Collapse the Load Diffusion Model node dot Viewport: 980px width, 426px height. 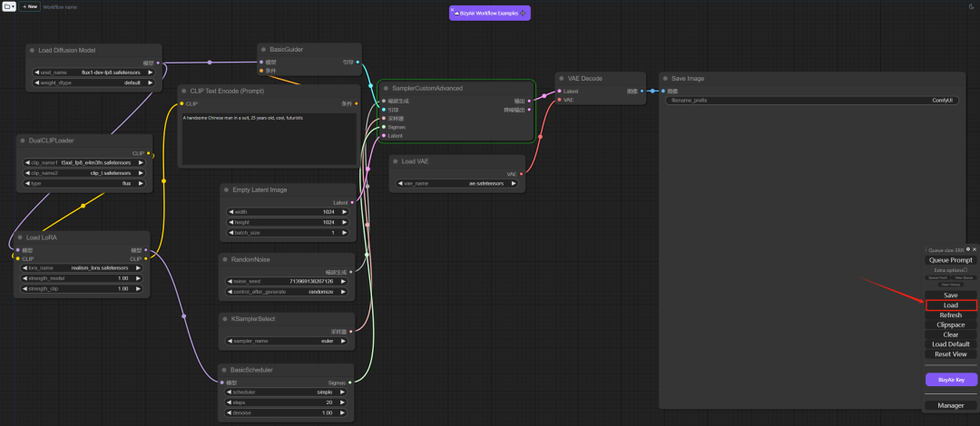point(30,51)
